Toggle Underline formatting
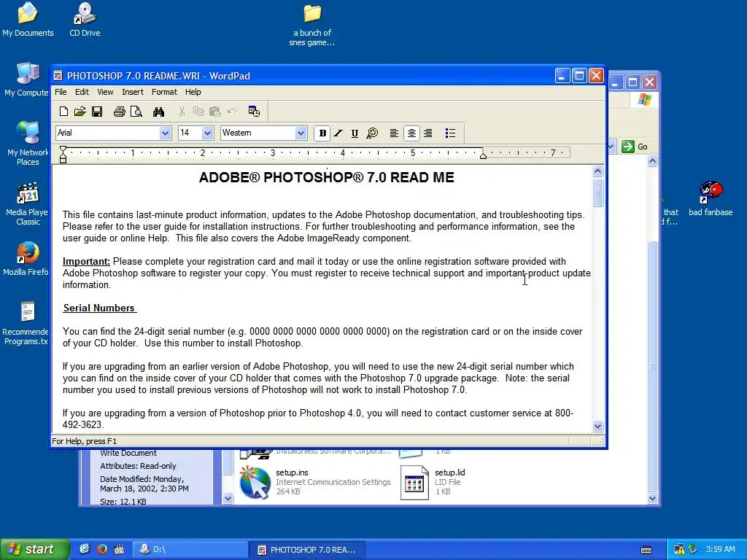This screenshot has height=560, width=747. click(x=355, y=133)
